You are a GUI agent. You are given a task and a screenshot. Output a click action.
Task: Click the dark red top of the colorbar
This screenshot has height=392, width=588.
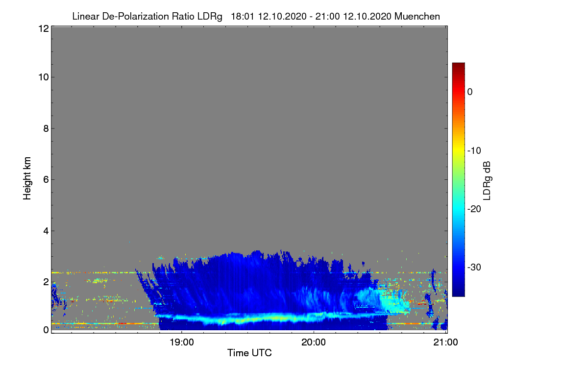[x=458, y=66]
